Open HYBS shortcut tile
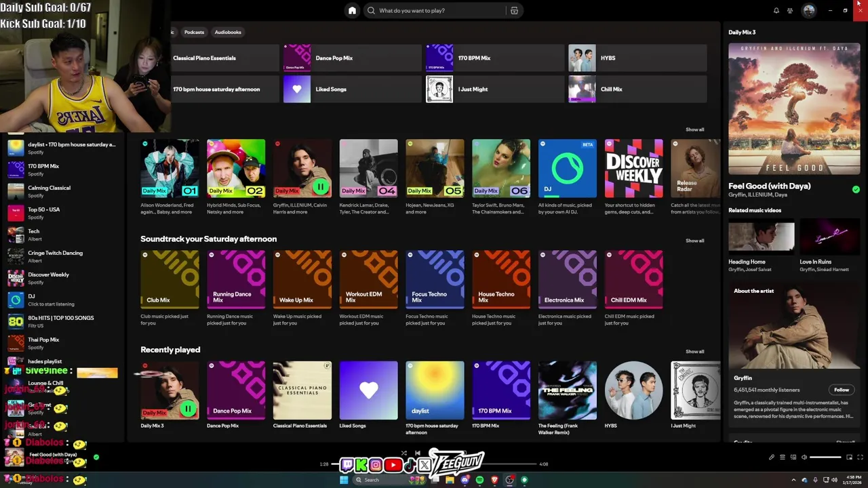The width and height of the screenshot is (868, 488). (x=637, y=58)
